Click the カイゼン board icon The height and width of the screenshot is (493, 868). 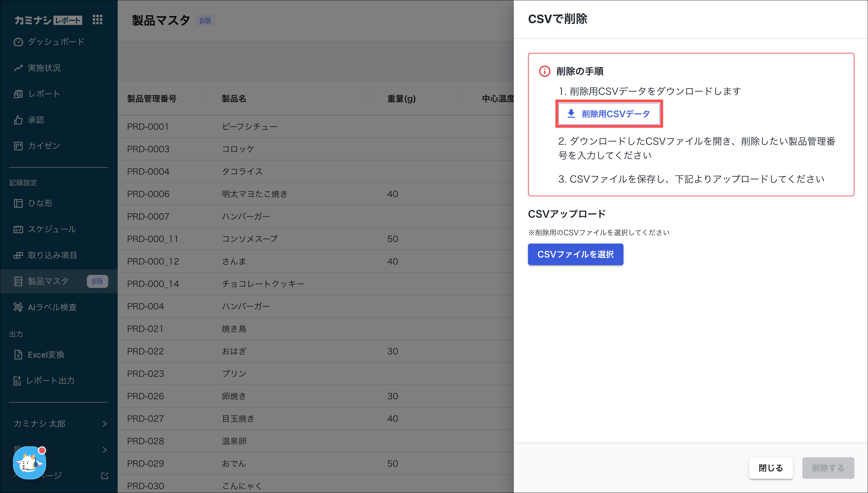coord(18,146)
